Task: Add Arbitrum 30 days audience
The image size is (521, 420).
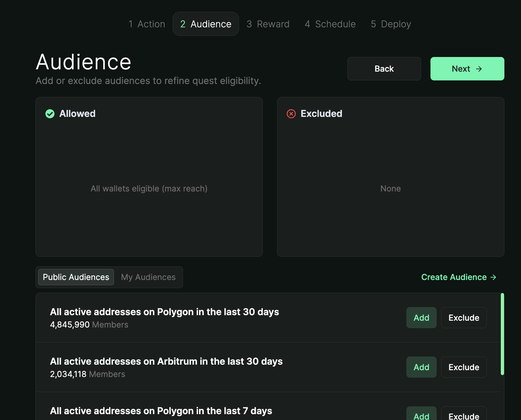Action: point(421,367)
